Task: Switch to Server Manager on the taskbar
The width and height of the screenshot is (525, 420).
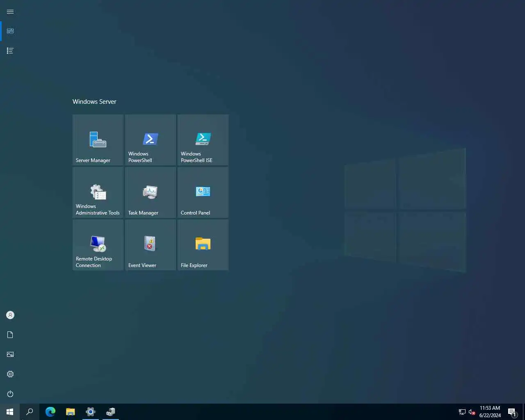Action: pos(111,412)
